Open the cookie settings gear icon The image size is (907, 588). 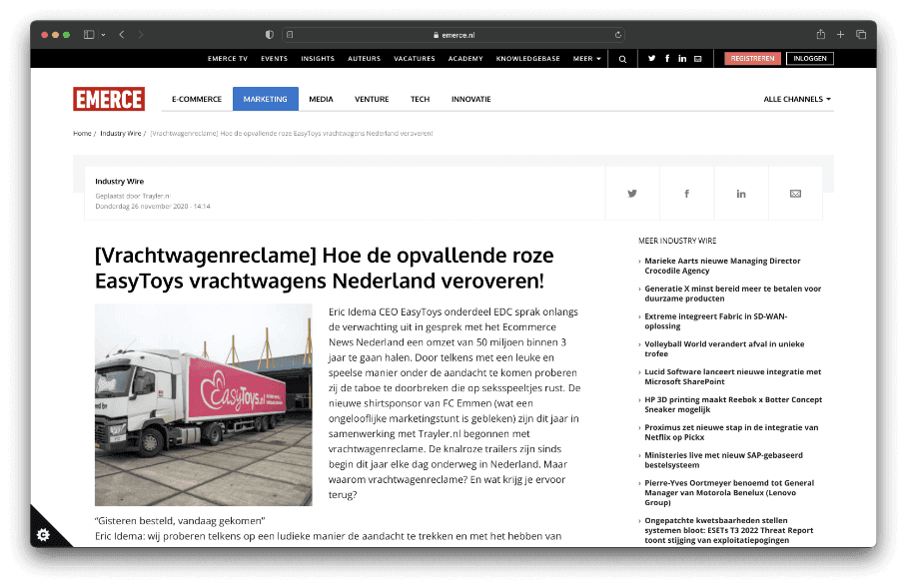point(43,534)
